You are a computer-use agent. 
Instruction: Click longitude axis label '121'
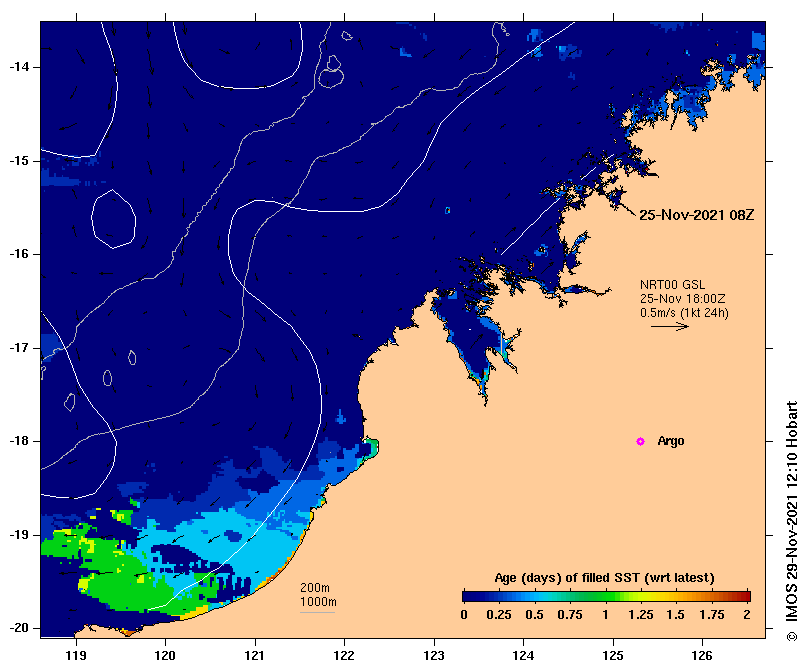255,656
